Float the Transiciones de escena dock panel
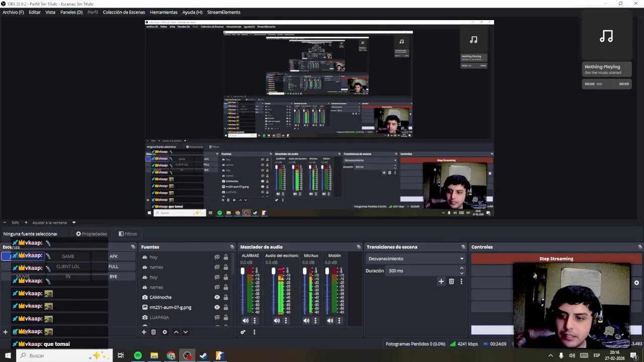This screenshot has width=644, height=362. point(463,247)
